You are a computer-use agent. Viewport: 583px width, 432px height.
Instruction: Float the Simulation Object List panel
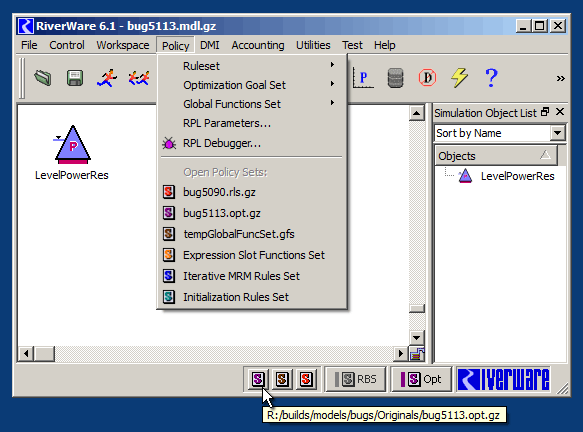[x=545, y=112]
